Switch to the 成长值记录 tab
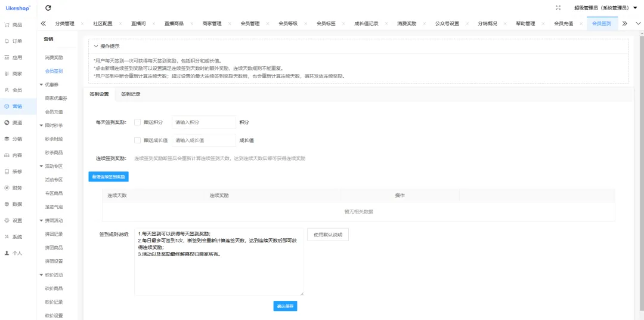644x320 pixels. [366, 23]
